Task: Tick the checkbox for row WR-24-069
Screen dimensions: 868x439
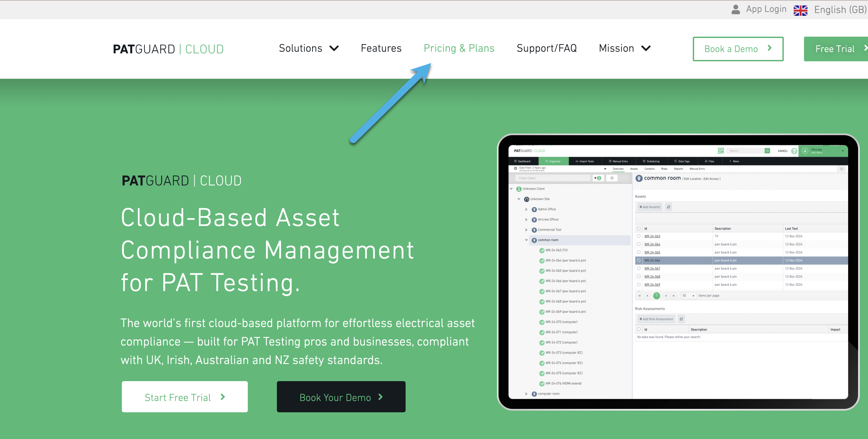Action: [x=639, y=285]
